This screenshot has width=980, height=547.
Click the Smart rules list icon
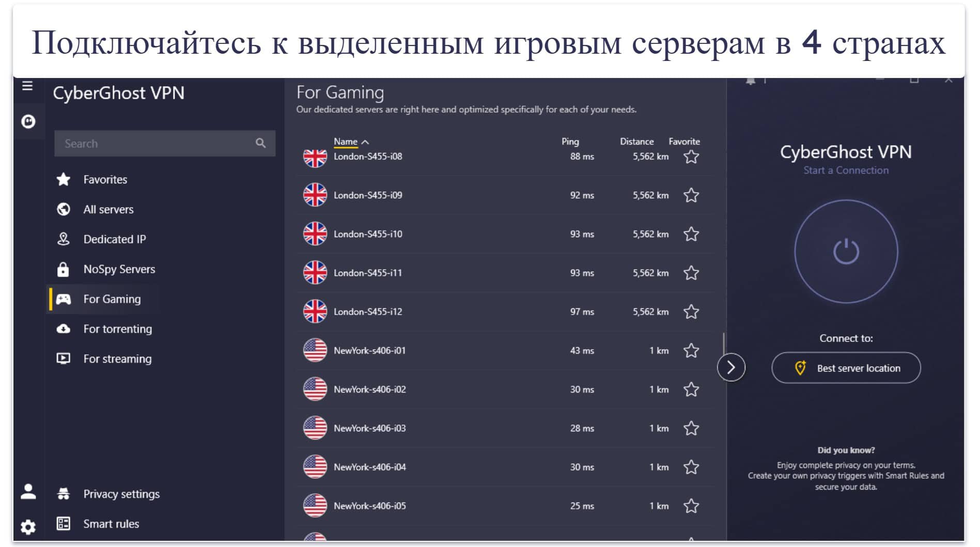(x=63, y=524)
